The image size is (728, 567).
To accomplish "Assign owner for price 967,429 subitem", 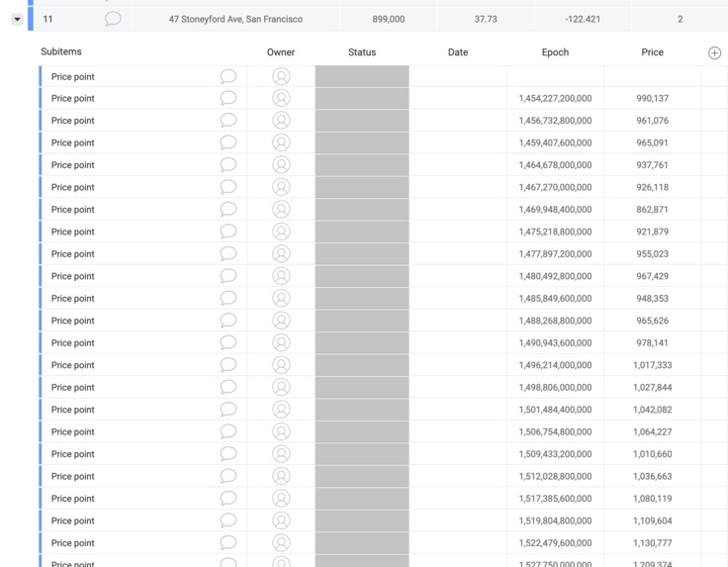I will point(281,276).
